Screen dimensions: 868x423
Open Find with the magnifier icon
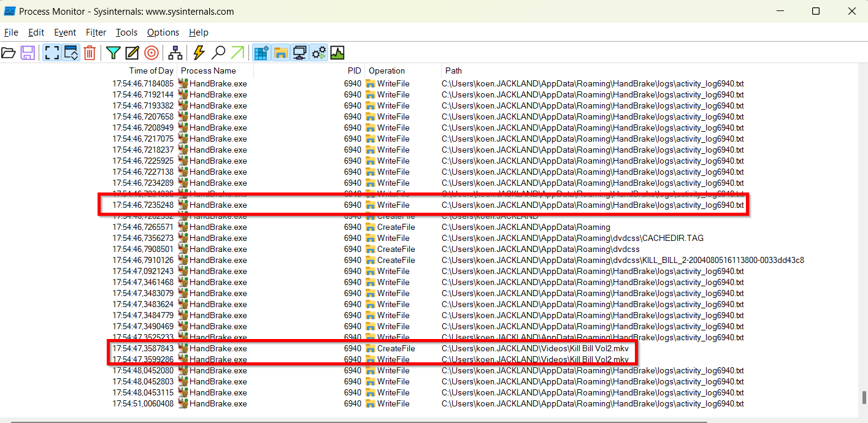point(218,53)
